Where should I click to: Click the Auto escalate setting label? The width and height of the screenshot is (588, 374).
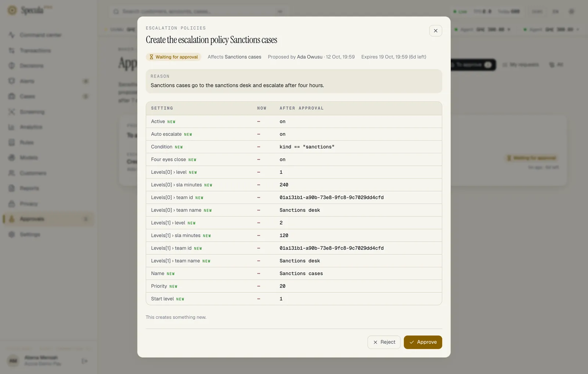[166, 134]
